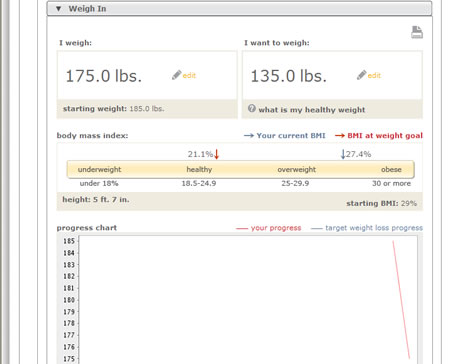Click the Weigh In panel header

tap(239, 8)
